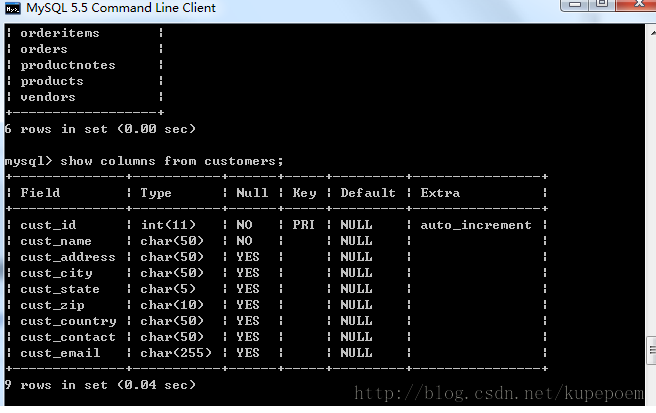Screen dimensions: 656x413
Task: Click the cust_country field name
Action: click(x=68, y=321)
